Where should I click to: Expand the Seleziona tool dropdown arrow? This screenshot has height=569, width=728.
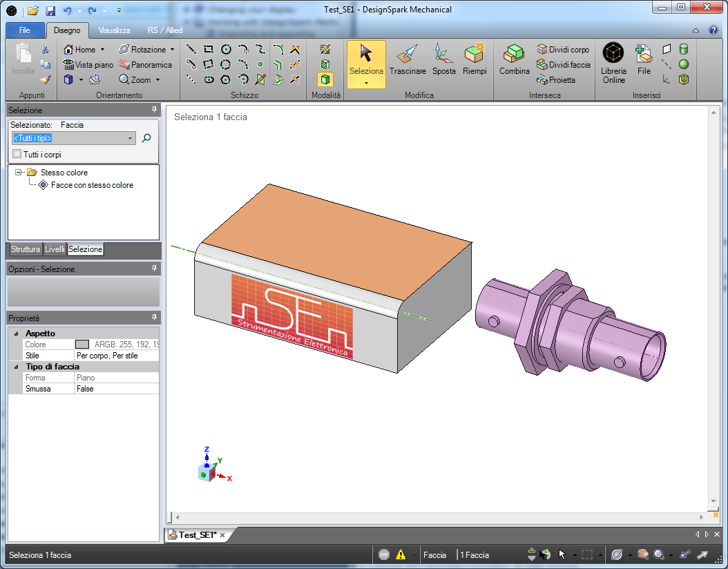tap(366, 83)
